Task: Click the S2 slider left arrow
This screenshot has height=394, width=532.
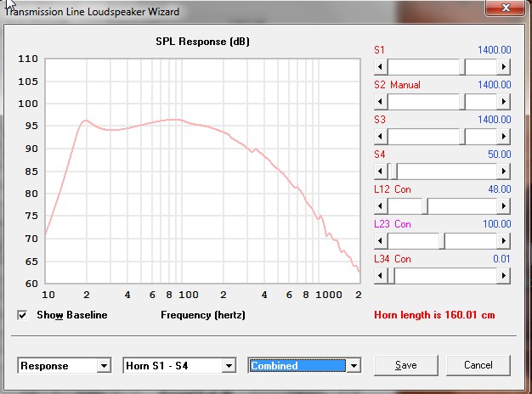Action: pos(381,102)
